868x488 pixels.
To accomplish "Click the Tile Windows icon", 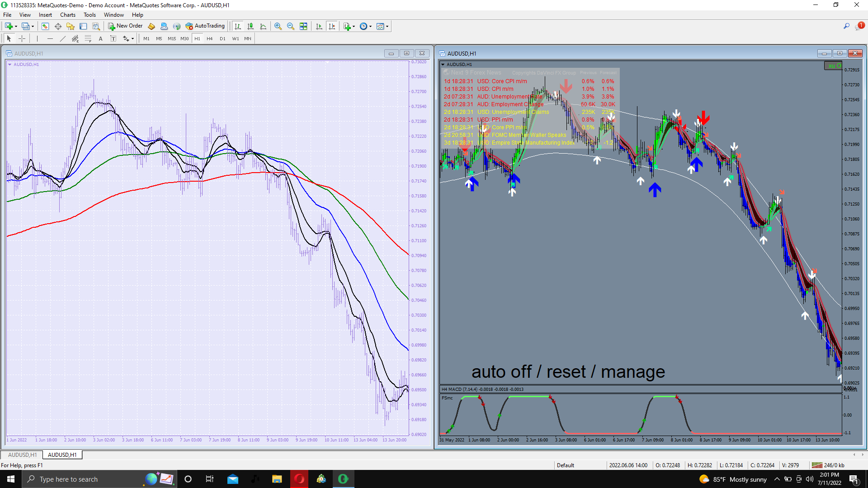I will tap(303, 26).
